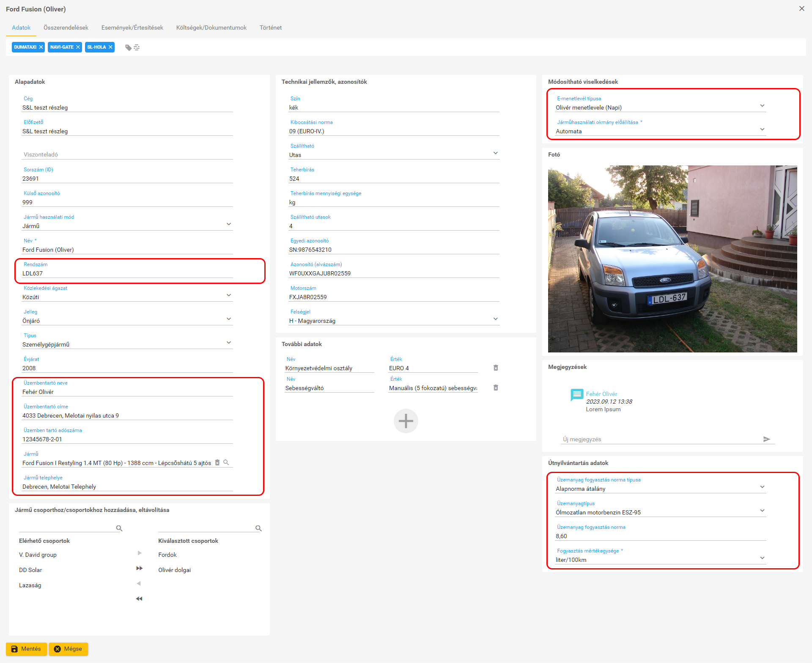Delete the Sebességváltó data row

(x=496, y=388)
